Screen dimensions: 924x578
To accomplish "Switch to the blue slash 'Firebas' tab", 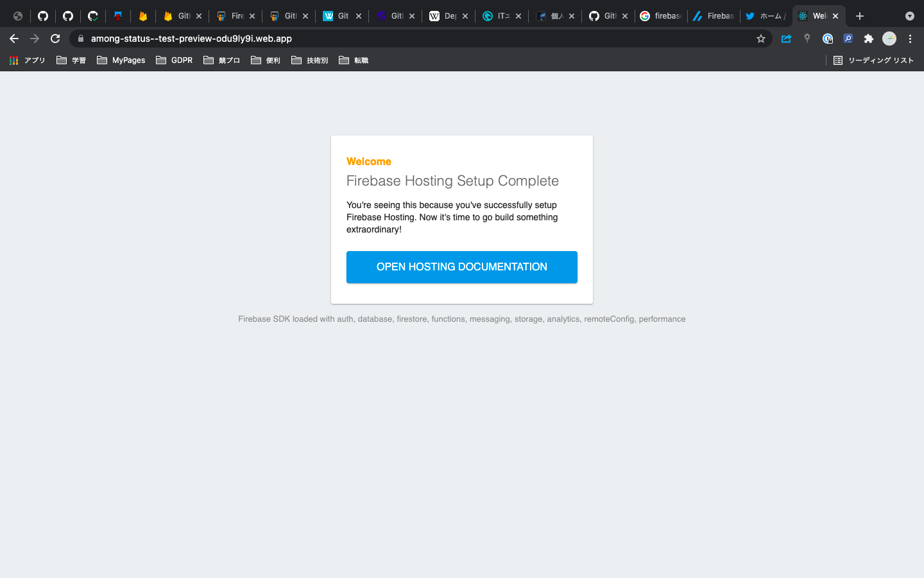I will [713, 16].
